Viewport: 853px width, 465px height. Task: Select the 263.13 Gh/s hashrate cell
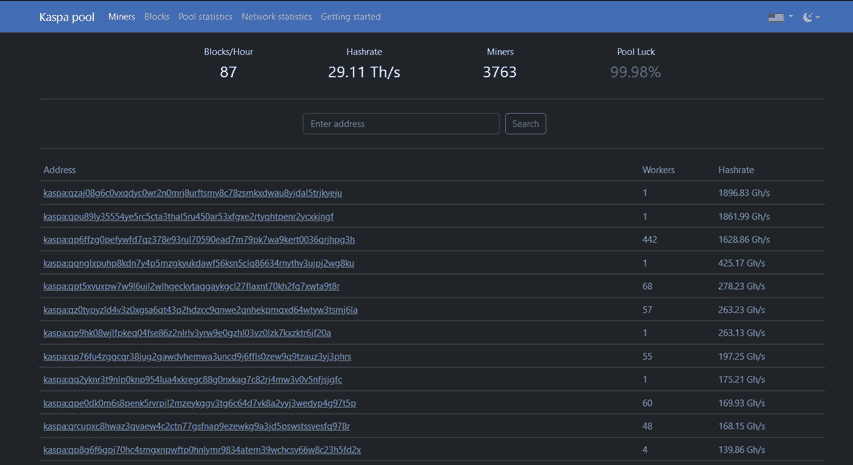pos(741,333)
